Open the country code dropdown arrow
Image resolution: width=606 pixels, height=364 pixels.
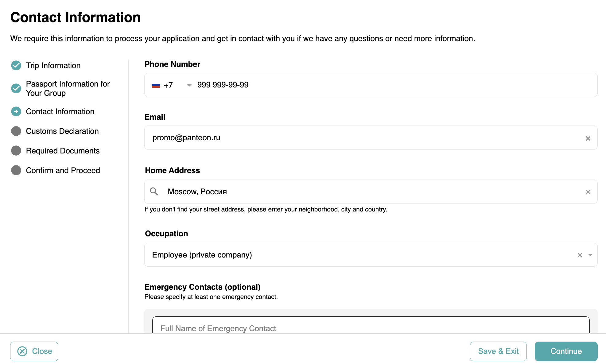(189, 85)
